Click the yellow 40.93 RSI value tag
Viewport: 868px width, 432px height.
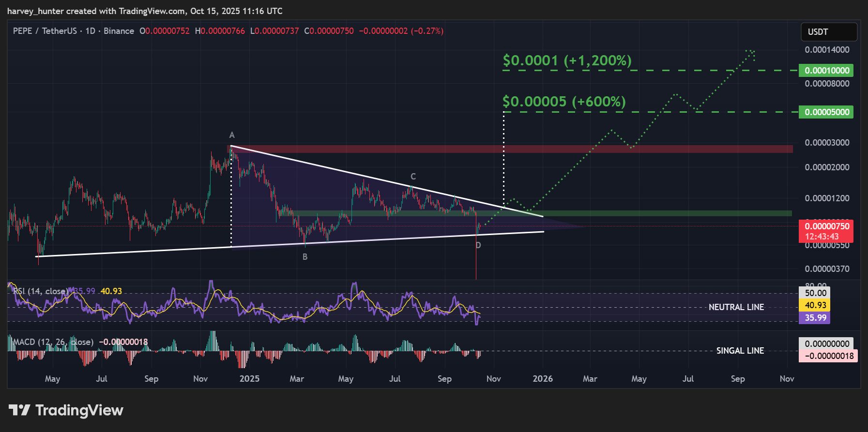coord(815,305)
